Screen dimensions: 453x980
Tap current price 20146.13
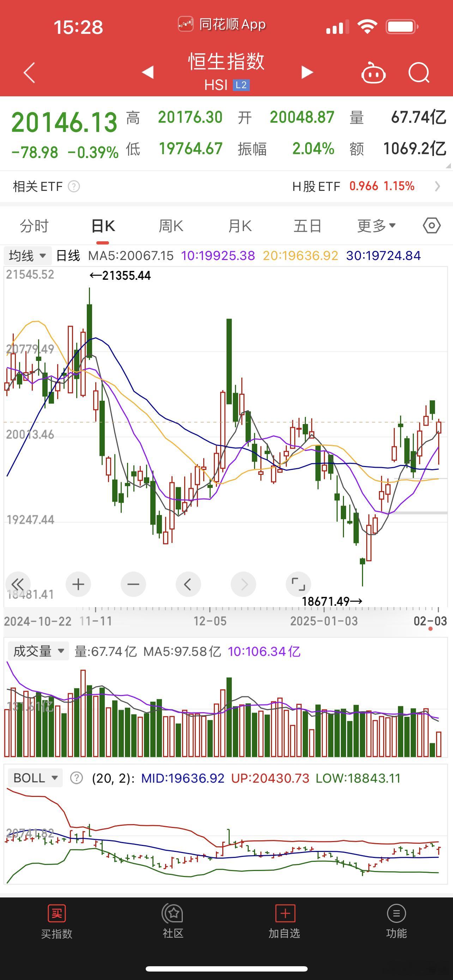point(64,122)
